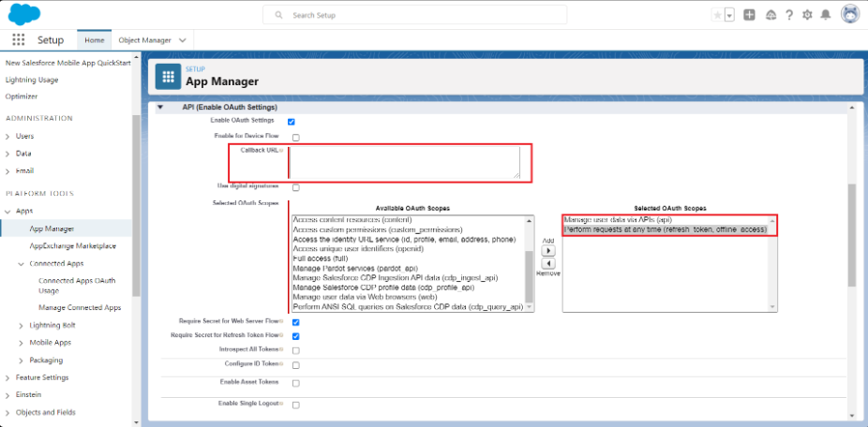Click the Salesforce cloud logo
The width and height of the screenshot is (868, 427).
click(23, 14)
